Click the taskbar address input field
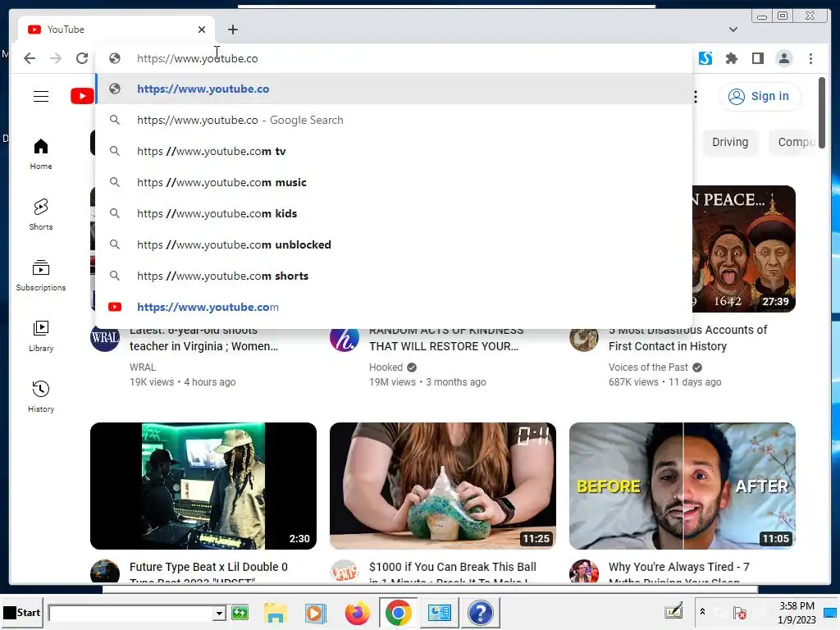840x630 pixels. (130, 613)
